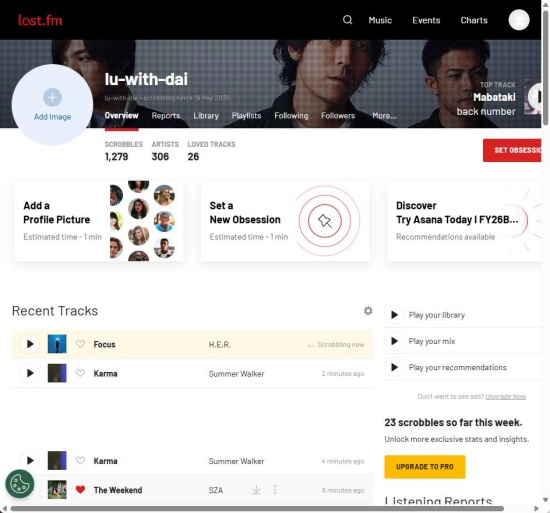
Task: Open more options for The Weekend
Action: pos(275,490)
